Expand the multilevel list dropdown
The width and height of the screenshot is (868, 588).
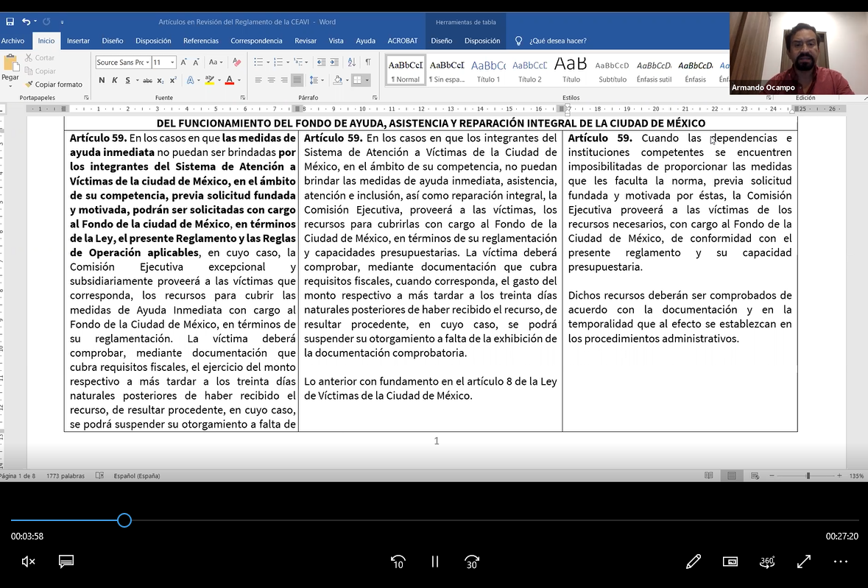tap(307, 63)
